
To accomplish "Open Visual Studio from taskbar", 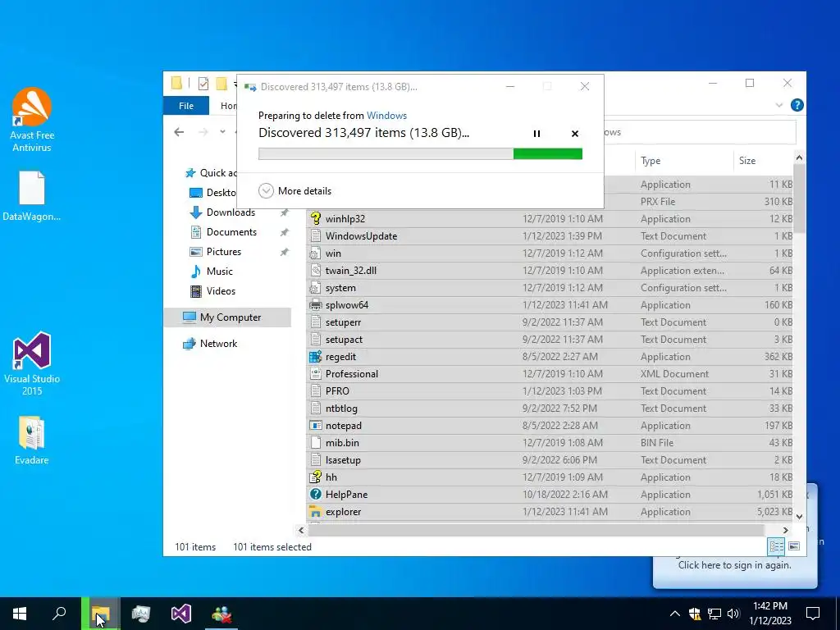I will pyautogui.click(x=181, y=614).
